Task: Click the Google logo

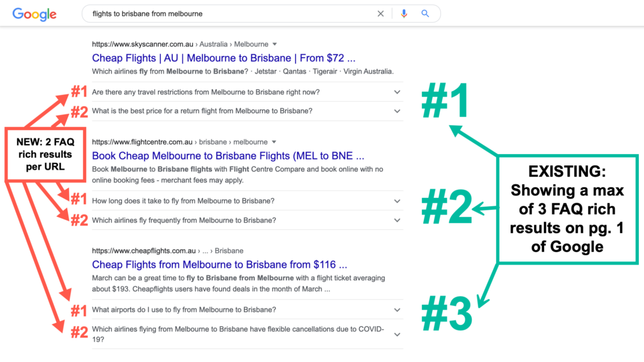Action: tap(34, 14)
